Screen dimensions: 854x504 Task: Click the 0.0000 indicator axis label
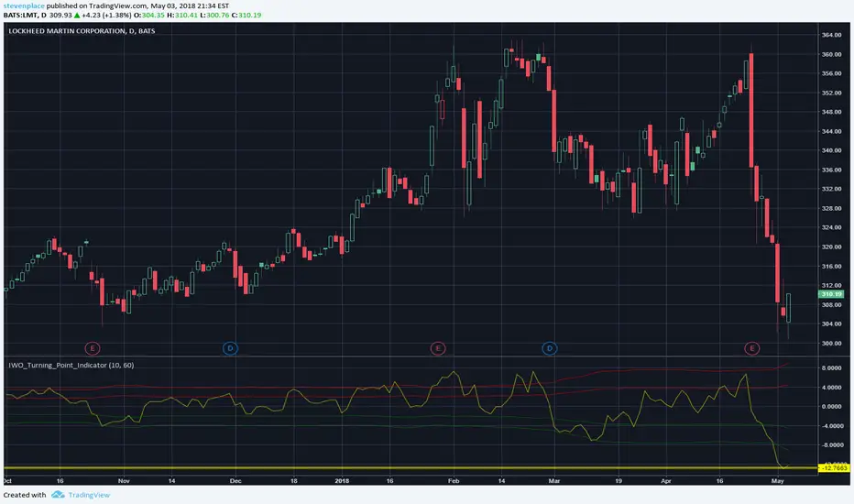click(831, 407)
